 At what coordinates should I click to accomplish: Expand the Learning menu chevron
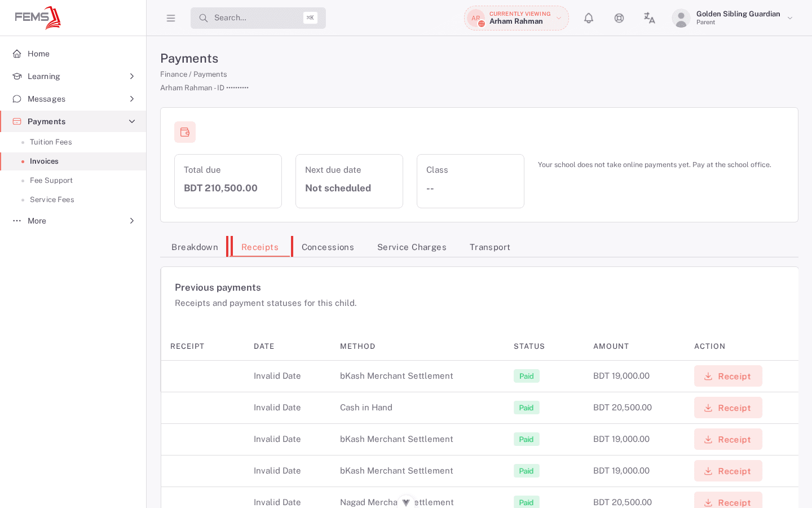point(132,76)
